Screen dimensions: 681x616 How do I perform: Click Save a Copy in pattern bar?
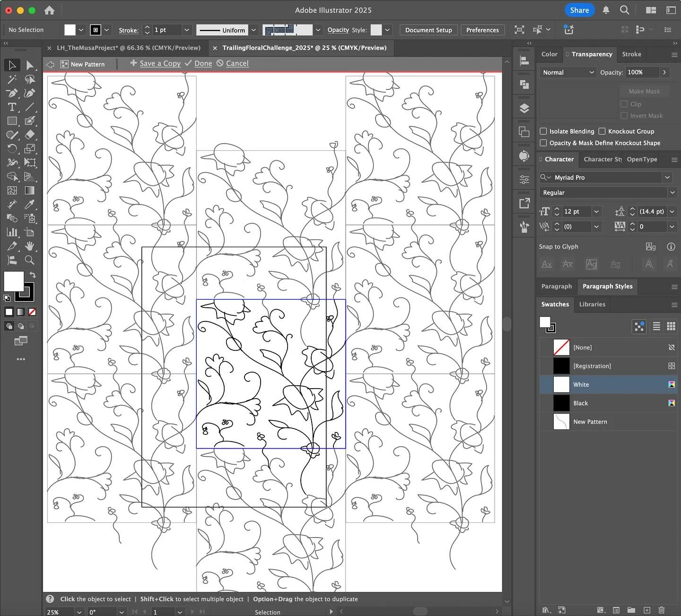[156, 63]
